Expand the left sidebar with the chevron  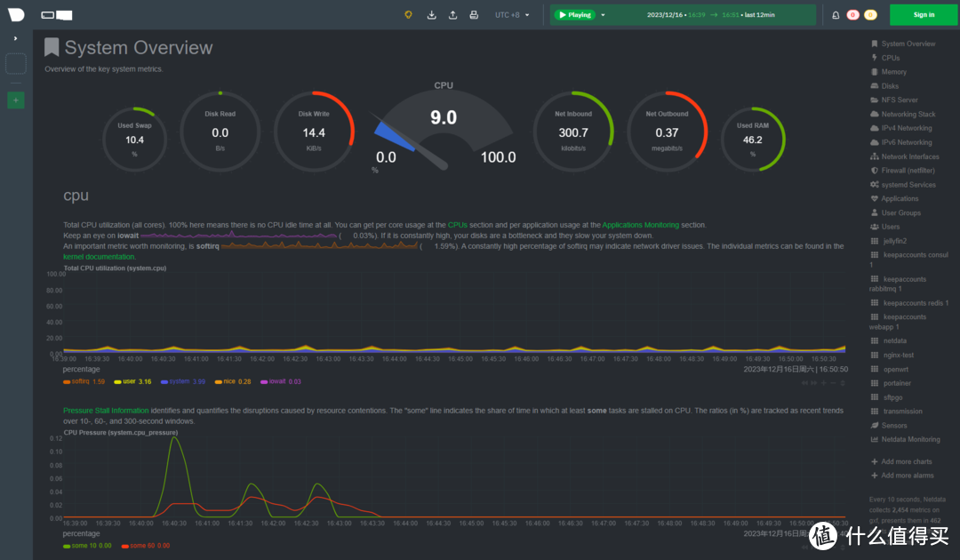15,38
